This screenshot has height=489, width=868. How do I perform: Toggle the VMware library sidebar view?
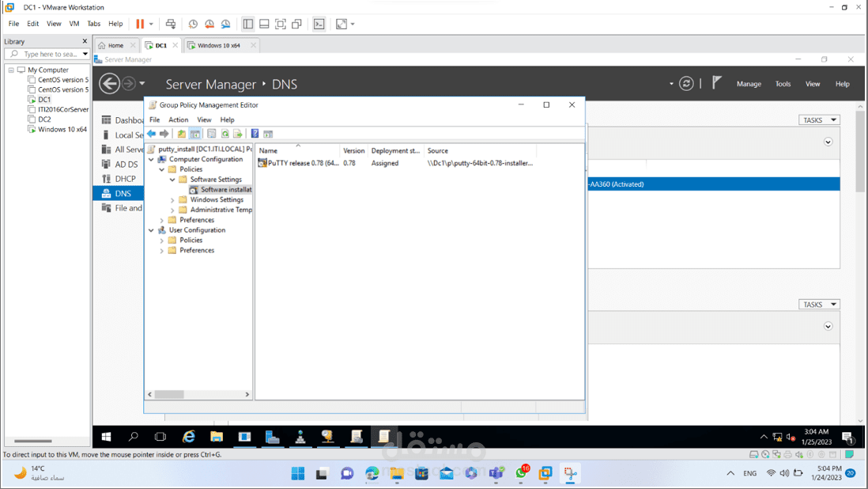[248, 24]
